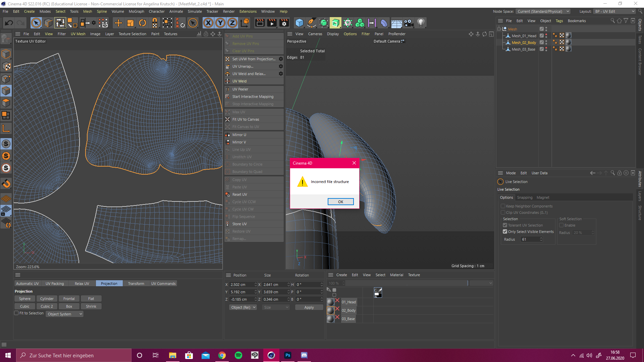
Task: Expand the Node Space dropdown
Action: point(543,11)
